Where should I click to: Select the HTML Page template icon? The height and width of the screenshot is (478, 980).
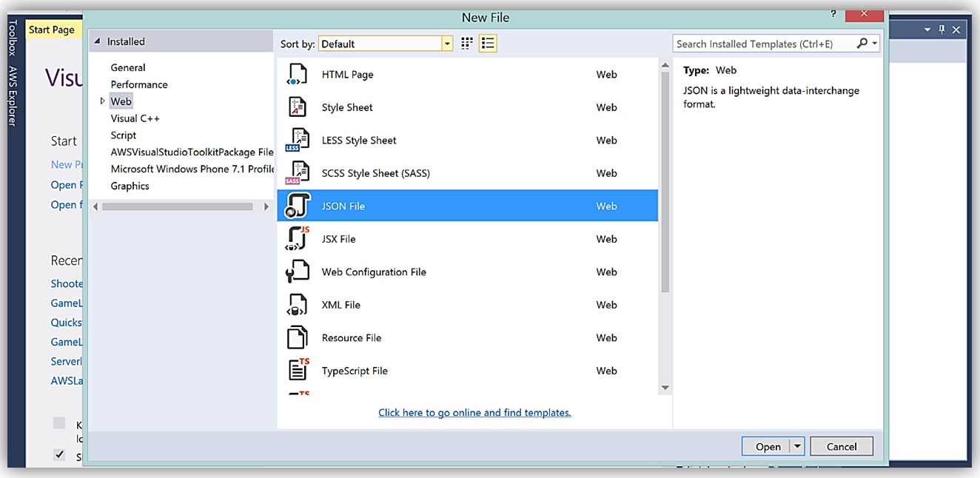click(297, 75)
